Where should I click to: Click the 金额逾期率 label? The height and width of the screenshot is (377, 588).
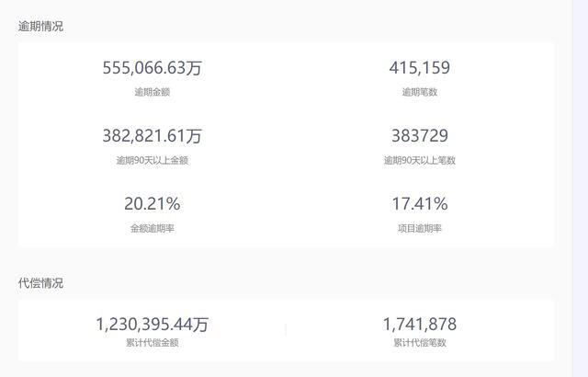153,228
